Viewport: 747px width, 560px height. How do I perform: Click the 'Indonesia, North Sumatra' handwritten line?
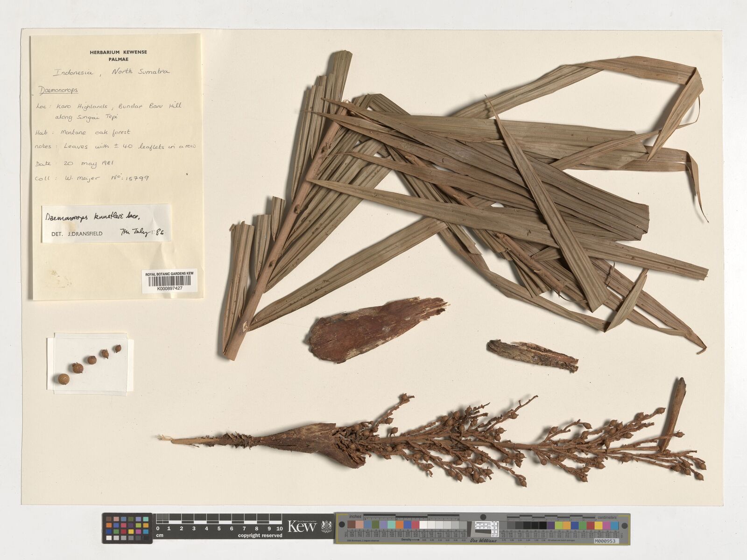pyautogui.click(x=112, y=72)
